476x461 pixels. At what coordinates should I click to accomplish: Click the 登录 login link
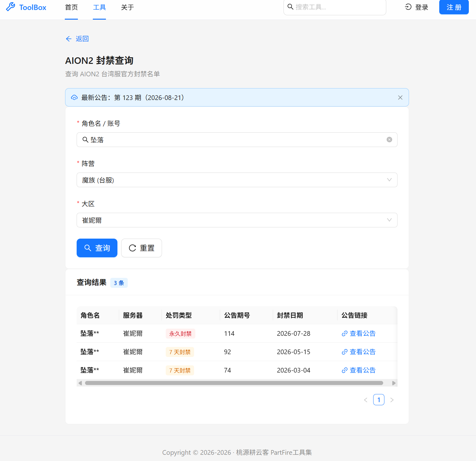coord(417,7)
